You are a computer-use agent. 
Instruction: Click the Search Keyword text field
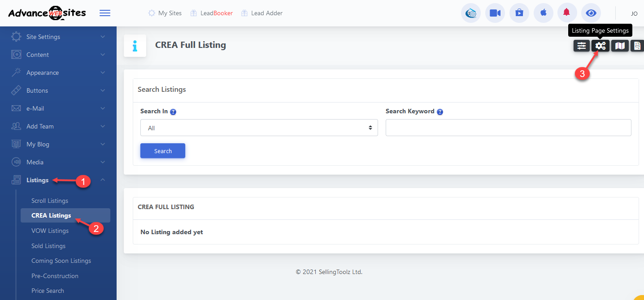point(508,128)
